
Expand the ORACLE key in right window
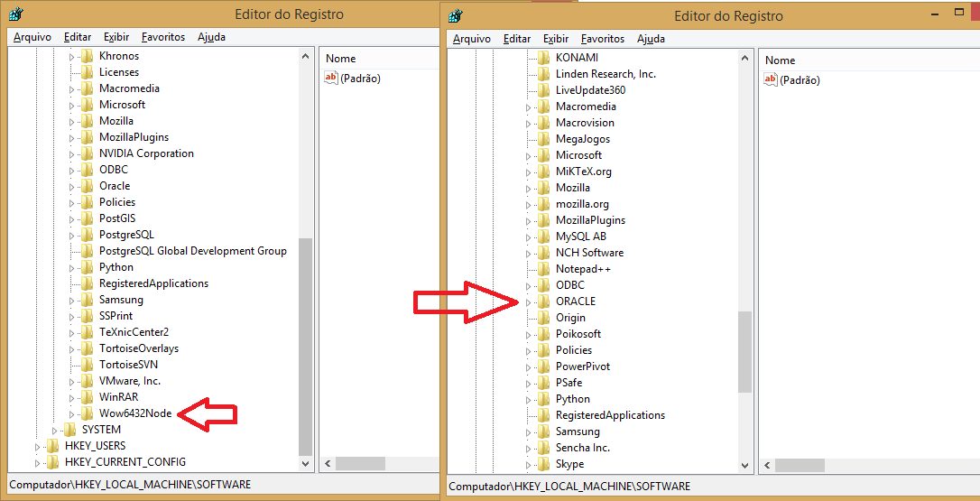pos(528,302)
